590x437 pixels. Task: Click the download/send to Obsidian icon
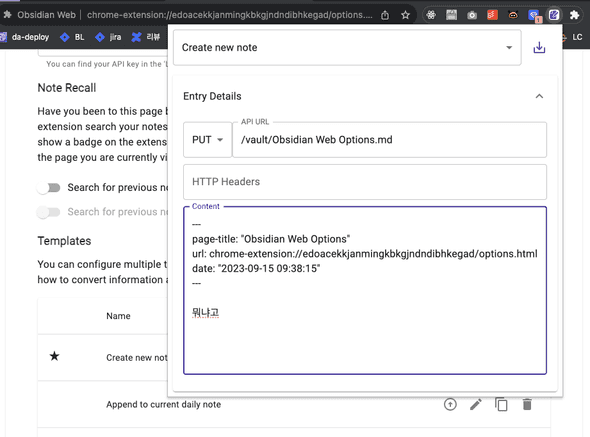[539, 48]
